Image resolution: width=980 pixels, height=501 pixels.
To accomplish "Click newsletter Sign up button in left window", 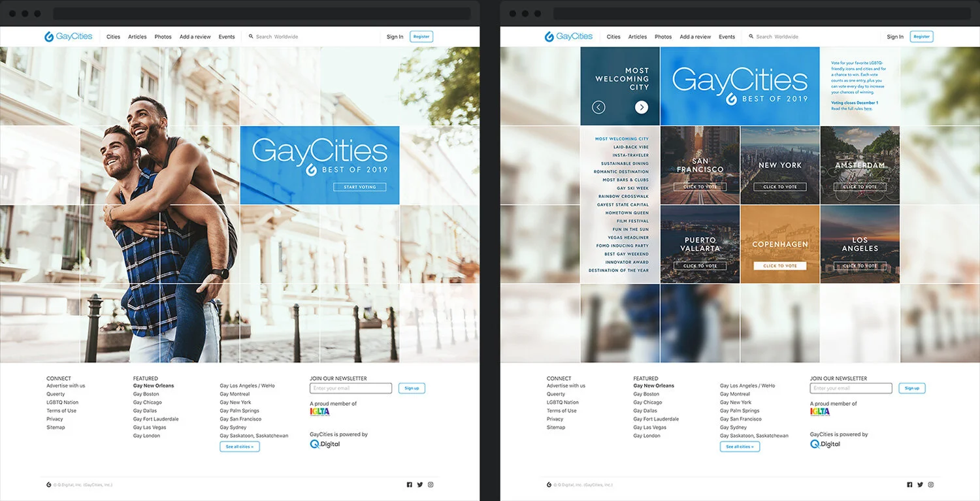I will pyautogui.click(x=412, y=388).
